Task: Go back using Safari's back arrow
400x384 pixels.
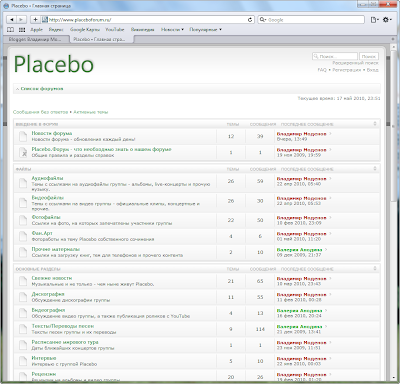Action: coord(12,20)
